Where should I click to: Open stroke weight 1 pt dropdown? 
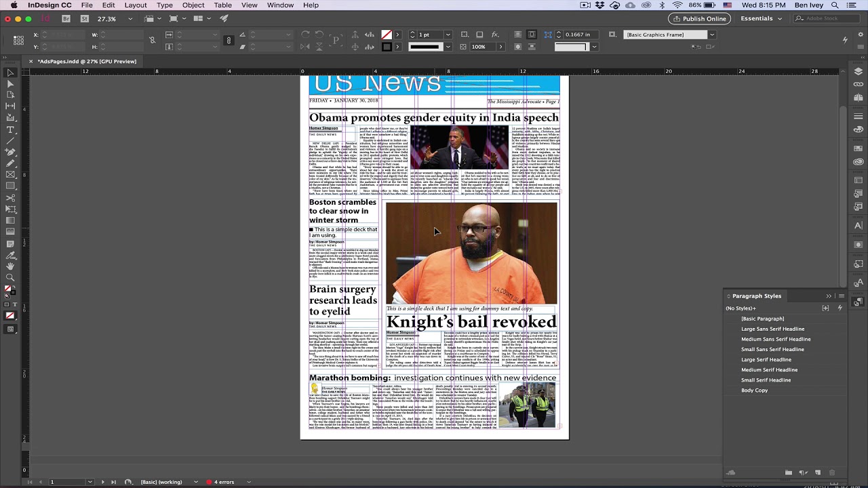pos(448,35)
